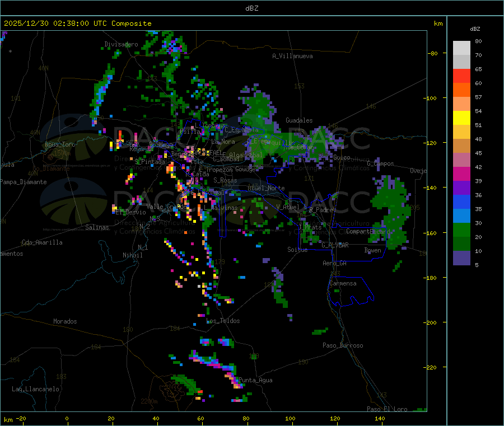
Task: Click the Aero_GA label
Action: click(335, 263)
